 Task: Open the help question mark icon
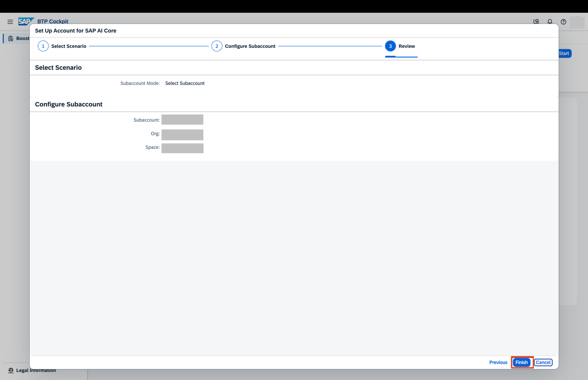point(563,22)
